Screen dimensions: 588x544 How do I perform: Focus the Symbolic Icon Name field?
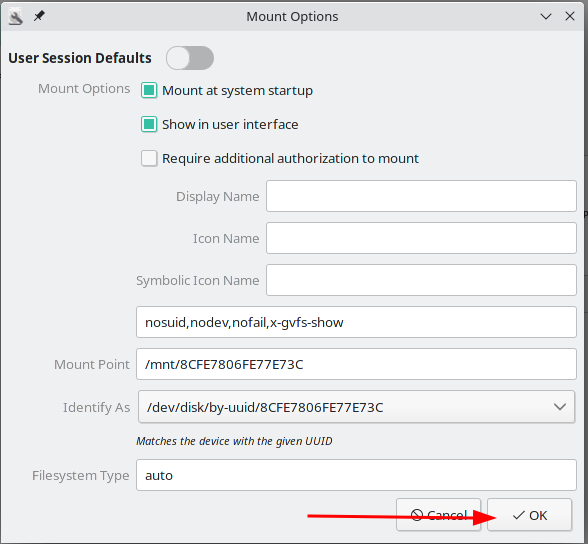point(421,280)
